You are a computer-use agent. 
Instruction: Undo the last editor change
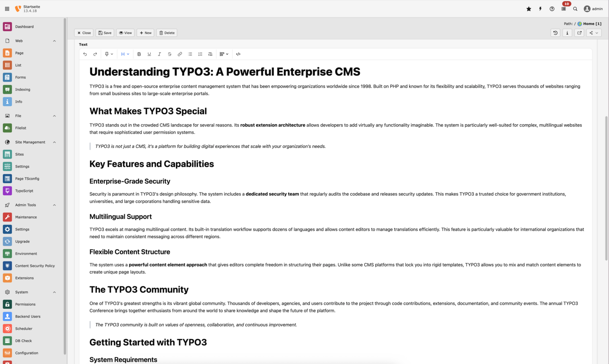[x=85, y=54]
